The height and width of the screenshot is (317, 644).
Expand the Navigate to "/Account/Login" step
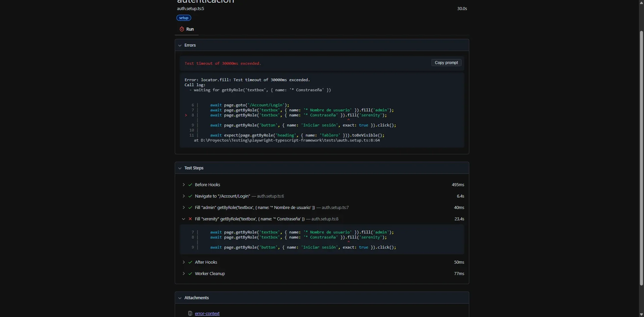184,196
